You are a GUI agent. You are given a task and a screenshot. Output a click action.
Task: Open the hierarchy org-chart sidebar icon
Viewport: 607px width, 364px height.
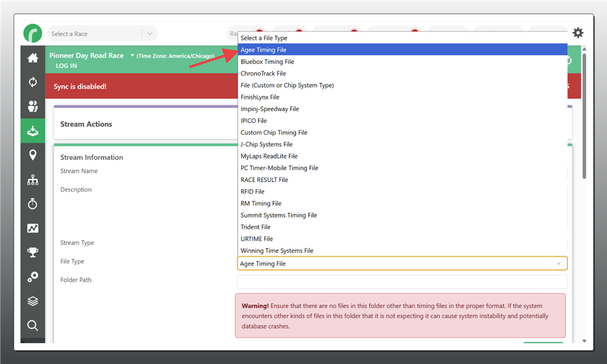[33, 180]
